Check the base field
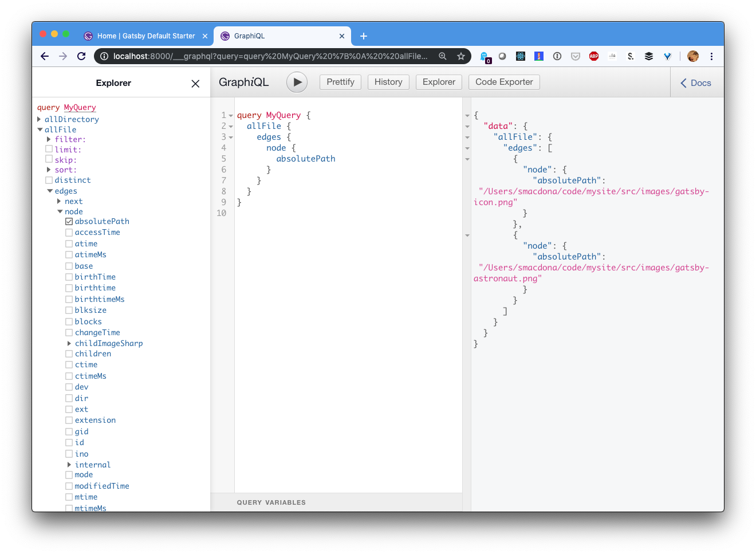This screenshot has height=554, width=756. pyautogui.click(x=69, y=266)
